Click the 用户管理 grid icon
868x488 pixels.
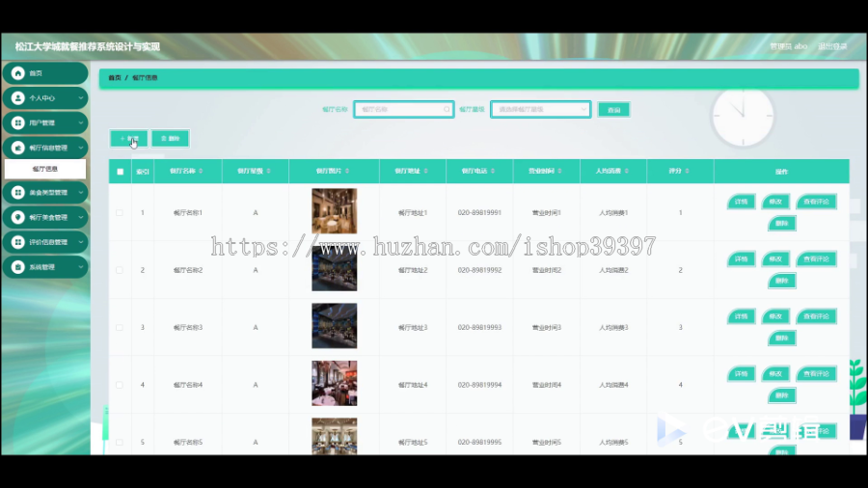pyautogui.click(x=17, y=122)
